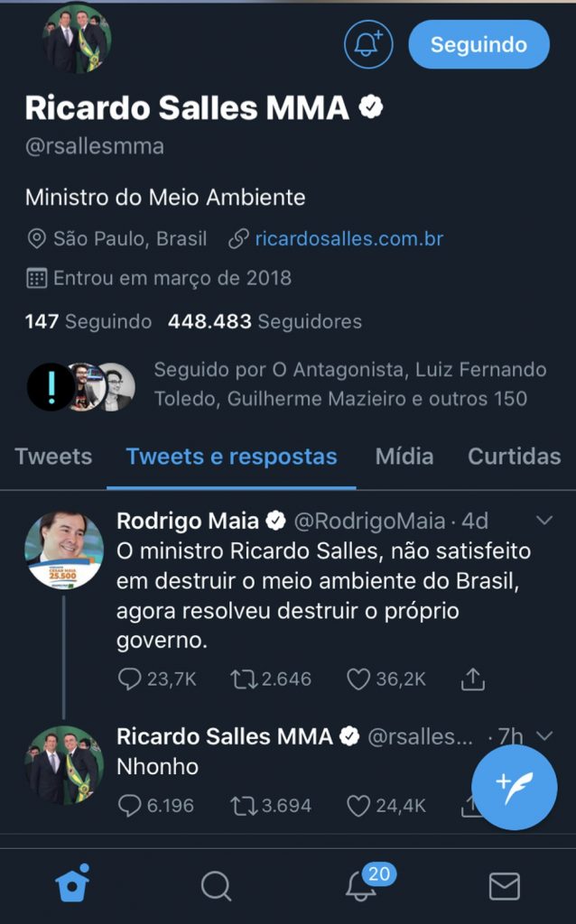
Task: Open notifications with the 20 badge
Action: pos(361,886)
